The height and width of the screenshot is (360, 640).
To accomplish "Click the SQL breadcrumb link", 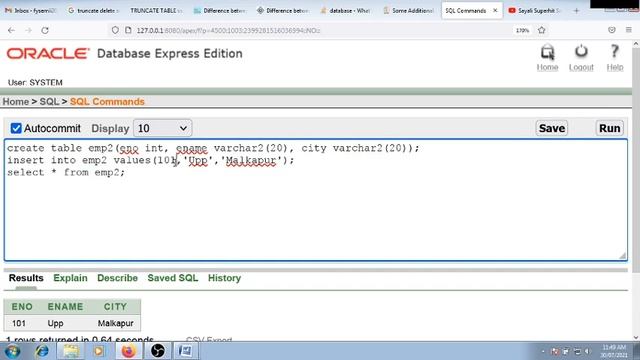I will (49, 102).
